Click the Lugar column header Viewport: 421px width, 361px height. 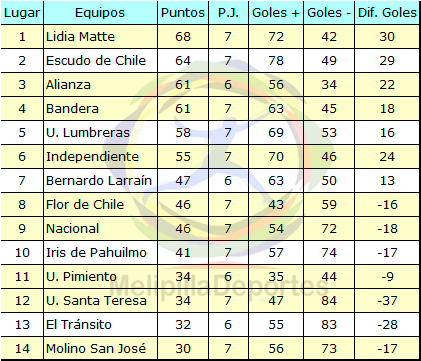(22, 13)
